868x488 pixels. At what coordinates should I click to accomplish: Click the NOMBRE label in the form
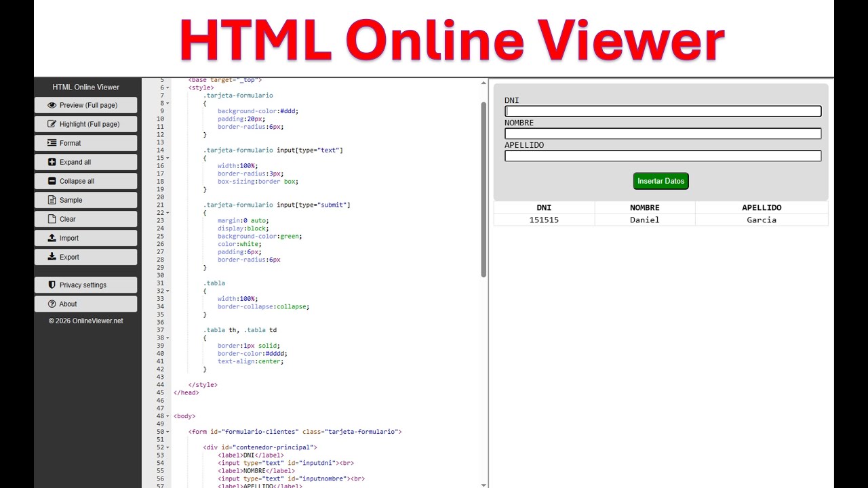[x=519, y=123]
